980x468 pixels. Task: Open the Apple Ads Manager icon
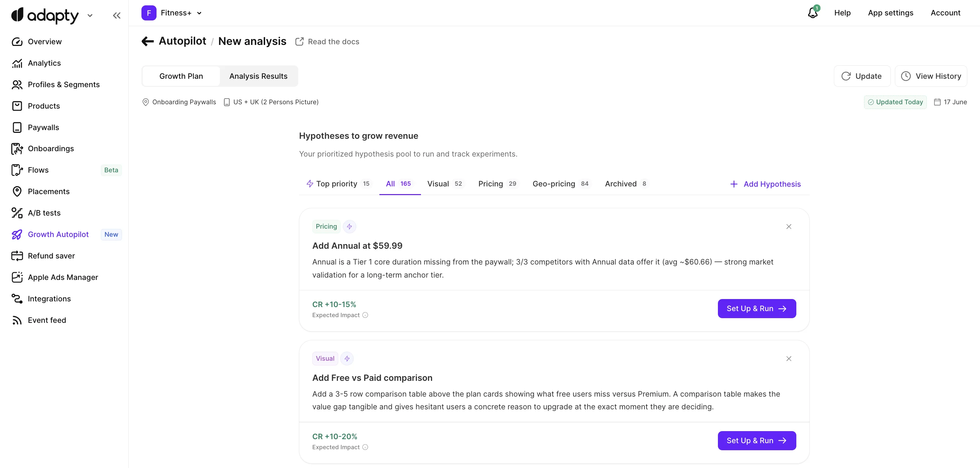(17, 277)
